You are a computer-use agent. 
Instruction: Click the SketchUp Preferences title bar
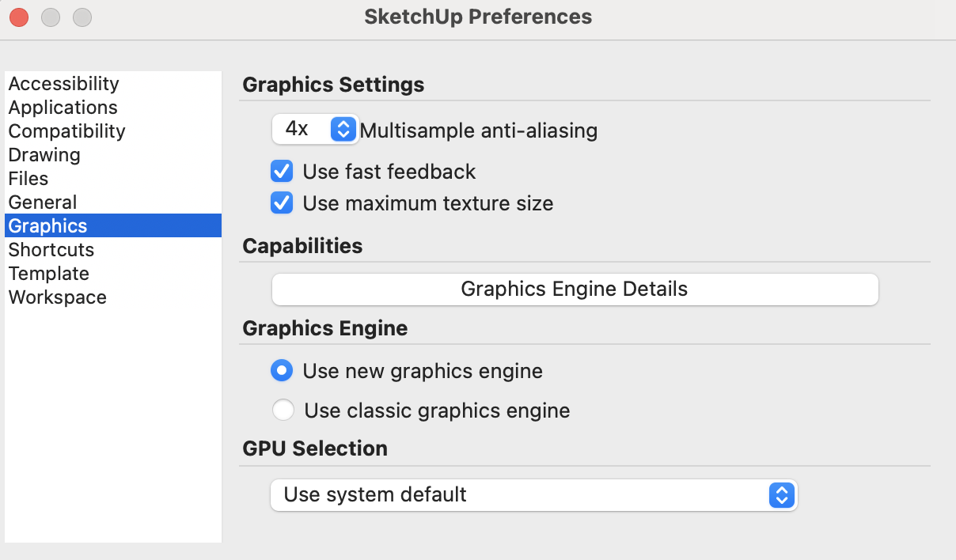click(x=477, y=17)
